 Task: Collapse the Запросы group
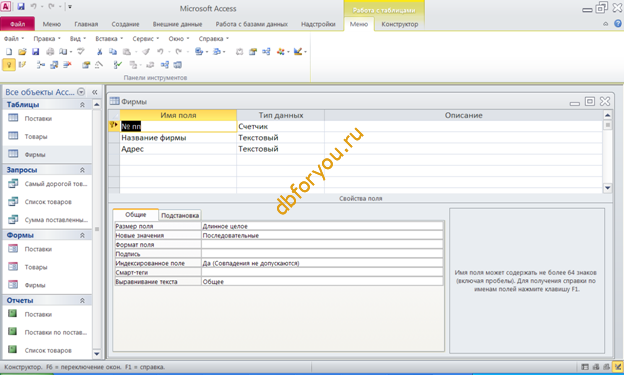[82, 170]
